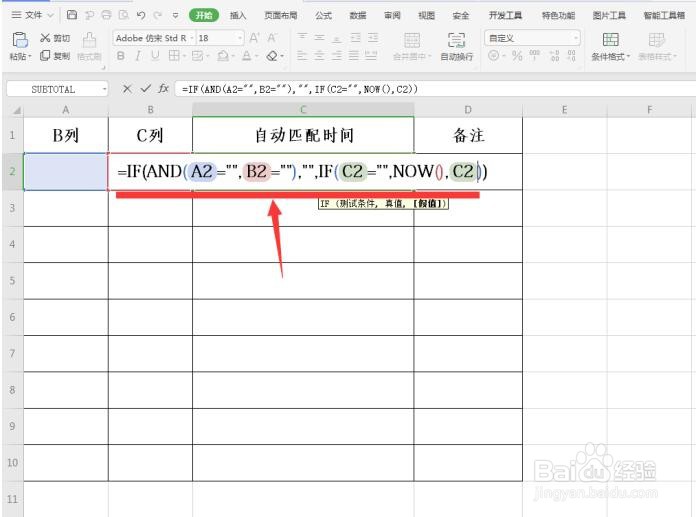Click the 合并居中 merge and center button
This screenshot has height=517, width=696.
click(x=411, y=47)
